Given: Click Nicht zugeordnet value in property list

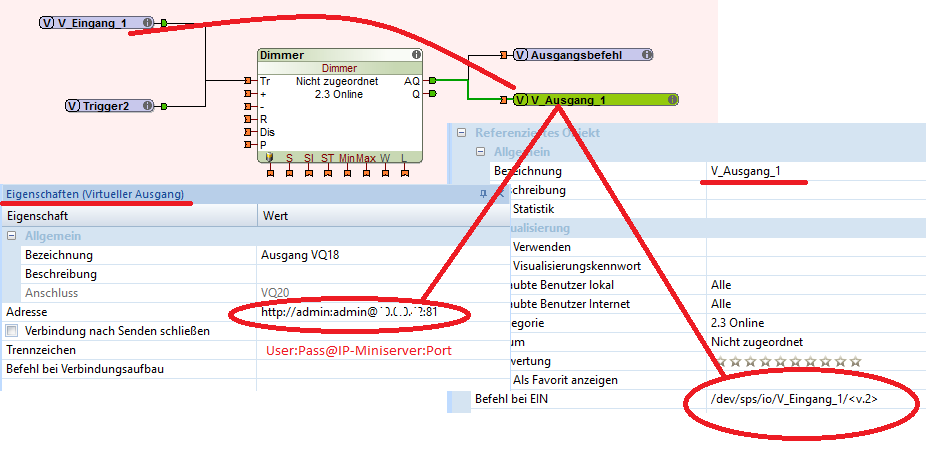Looking at the screenshot, I should tap(757, 342).
